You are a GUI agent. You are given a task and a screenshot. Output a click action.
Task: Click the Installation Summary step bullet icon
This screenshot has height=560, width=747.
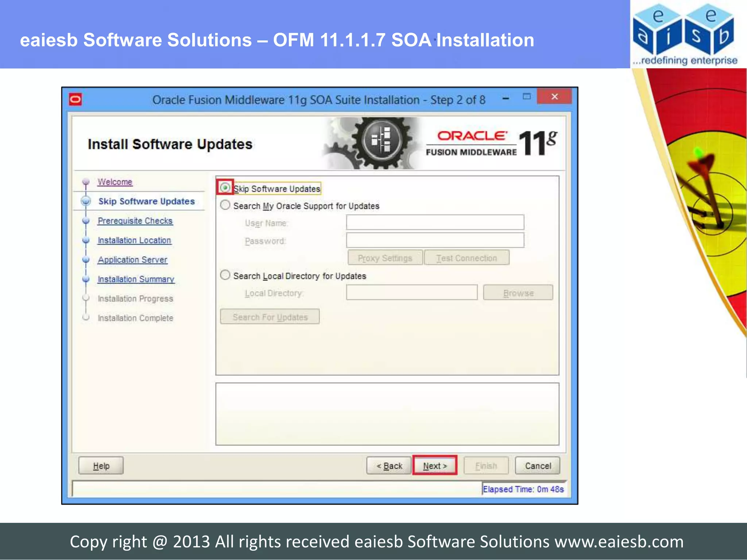tap(86, 279)
